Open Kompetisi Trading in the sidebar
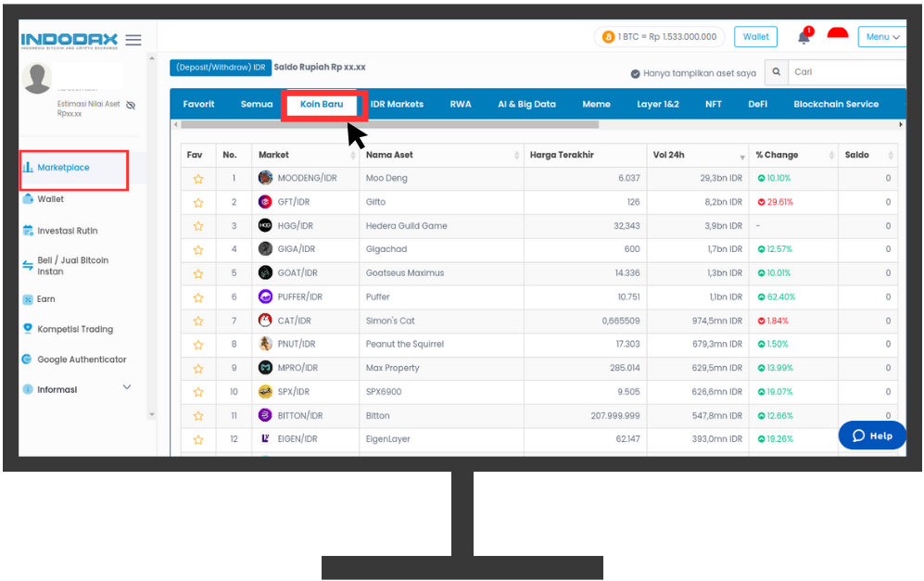This screenshot has width=924, height=581. pos(75,329)
